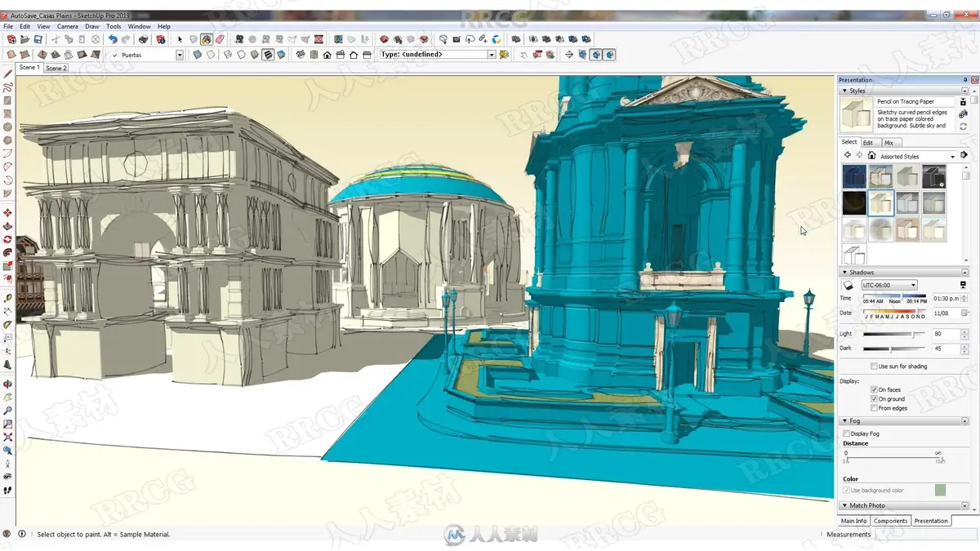Open the Draw menu
Image resolution: width=980 pixels, height=551 pixels.
91,26
